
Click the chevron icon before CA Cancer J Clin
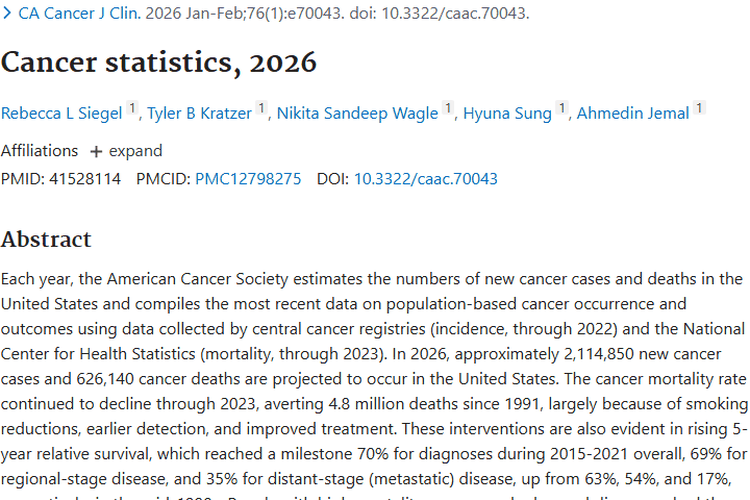(7, 15)
